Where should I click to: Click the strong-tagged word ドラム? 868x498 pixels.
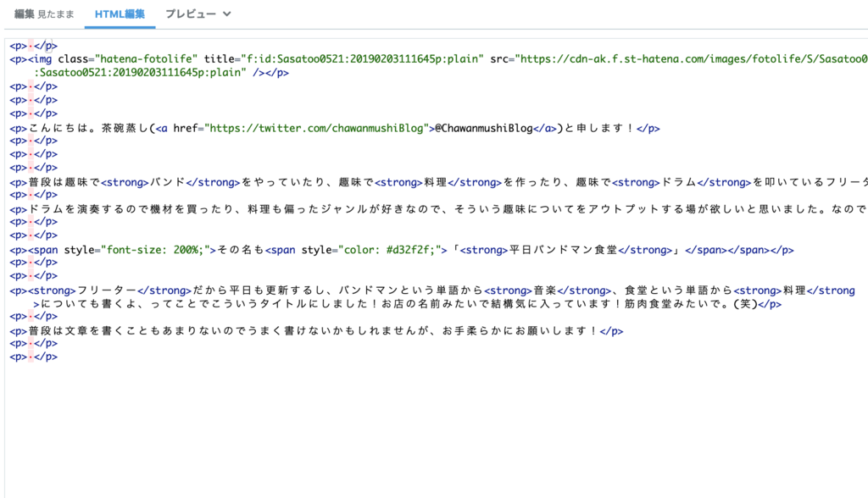click(x=679, y=183)
